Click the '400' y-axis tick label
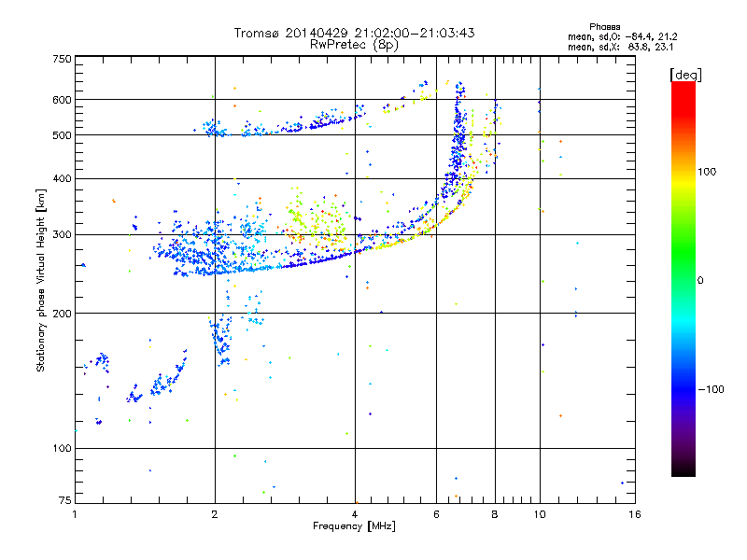The image size is (747, 560). [x=62, y=178]
